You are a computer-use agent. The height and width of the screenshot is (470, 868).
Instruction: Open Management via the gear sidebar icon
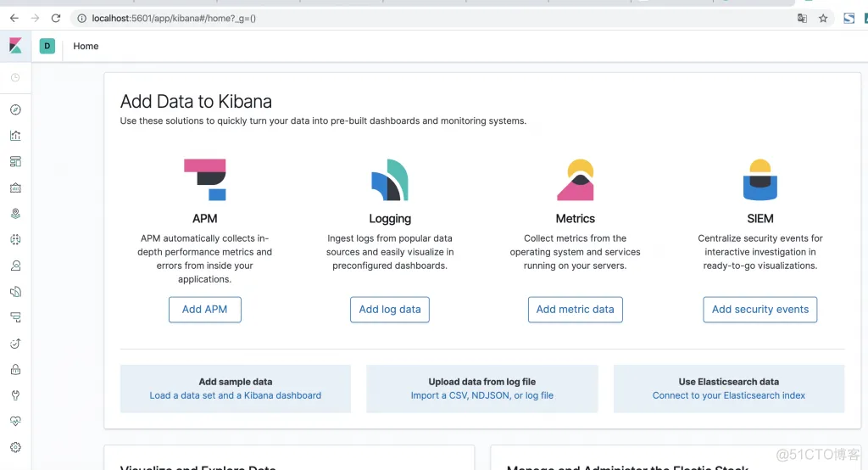15,447
